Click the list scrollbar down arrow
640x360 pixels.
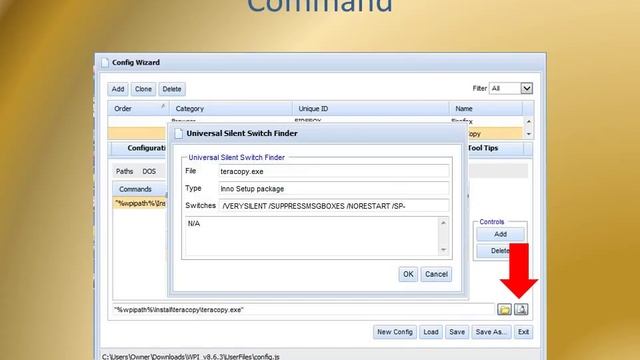[x=529, y=134]
